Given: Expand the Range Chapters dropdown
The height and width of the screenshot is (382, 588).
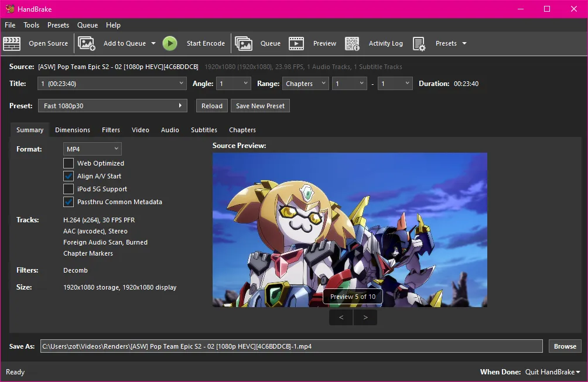Looking at the screenshot, I should [x=305, y=84].
